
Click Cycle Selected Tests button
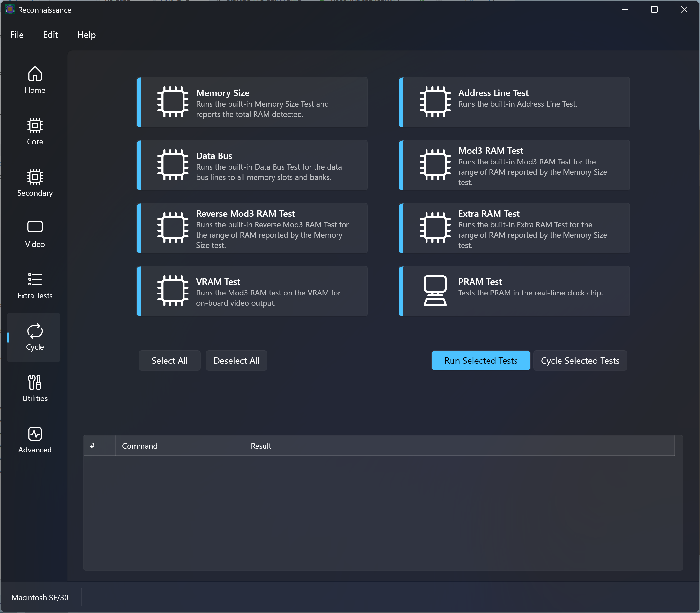tap(580, 361)
